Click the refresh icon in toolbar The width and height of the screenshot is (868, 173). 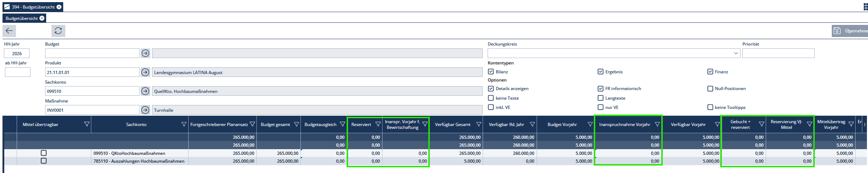click(58, 31)
